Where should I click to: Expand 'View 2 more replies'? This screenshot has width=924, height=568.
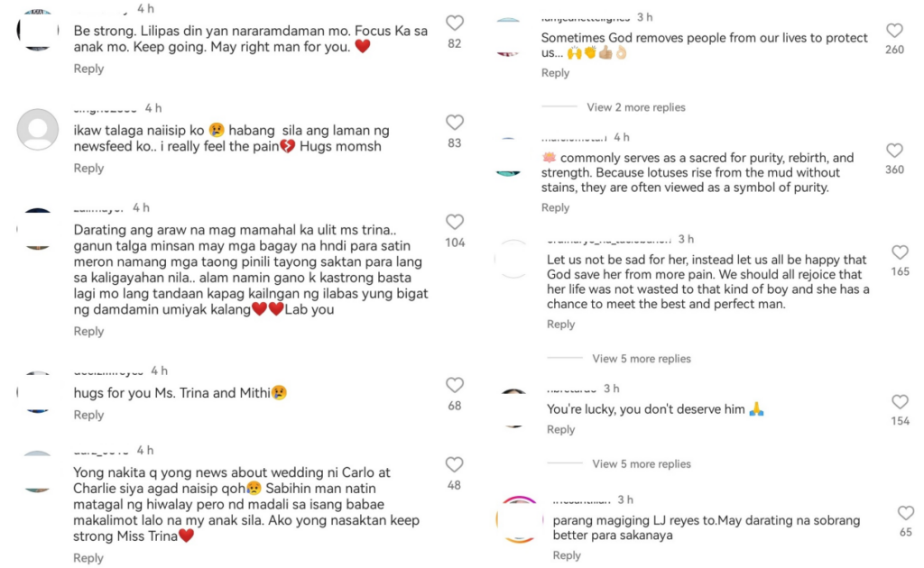(635, 107)
